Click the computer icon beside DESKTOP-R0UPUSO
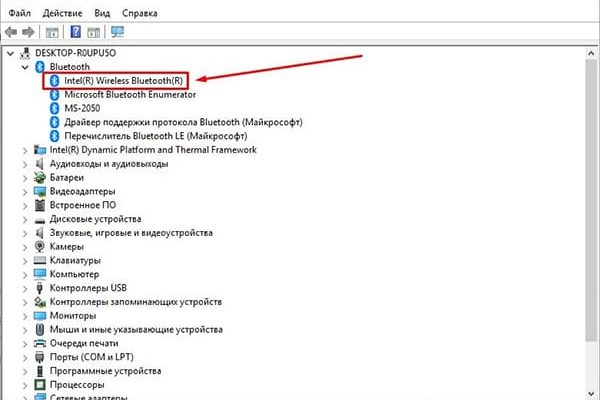600x400 pixels. tap(25, 53)
